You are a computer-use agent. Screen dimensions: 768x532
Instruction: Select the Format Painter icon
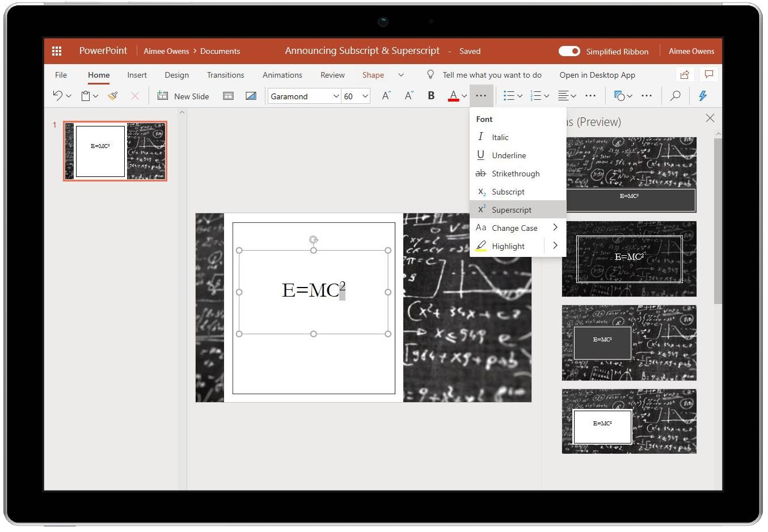[x=112, y=96]
